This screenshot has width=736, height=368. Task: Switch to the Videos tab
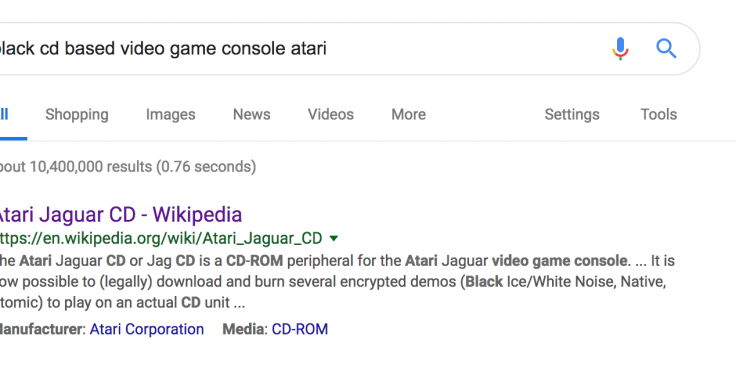pyautogui.click(x=330, y=115)
